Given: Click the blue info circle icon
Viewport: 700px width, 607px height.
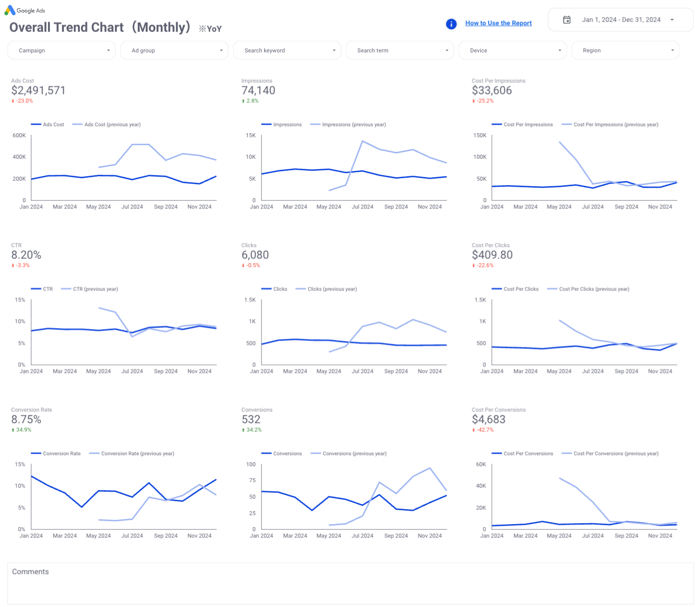Looking at the screenshot, I should pyautogui.click(x=451, y=24).
